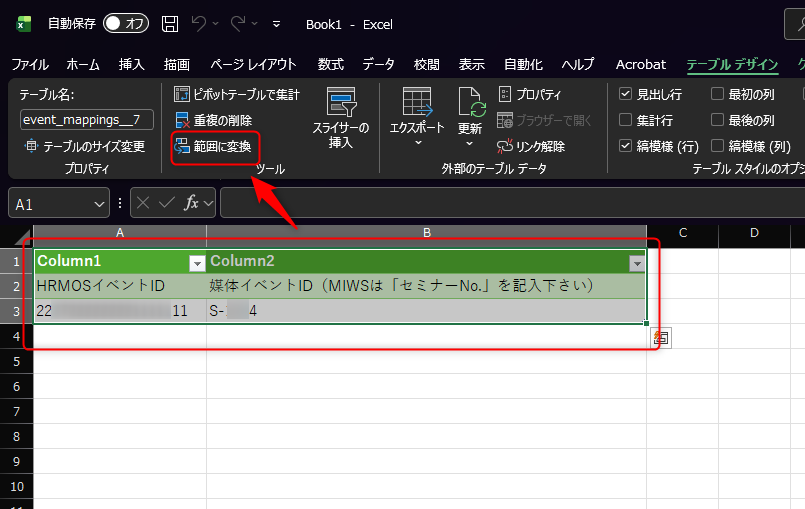Click the Properties (プロパティ) button
The image size is (805, 509).
530,94
